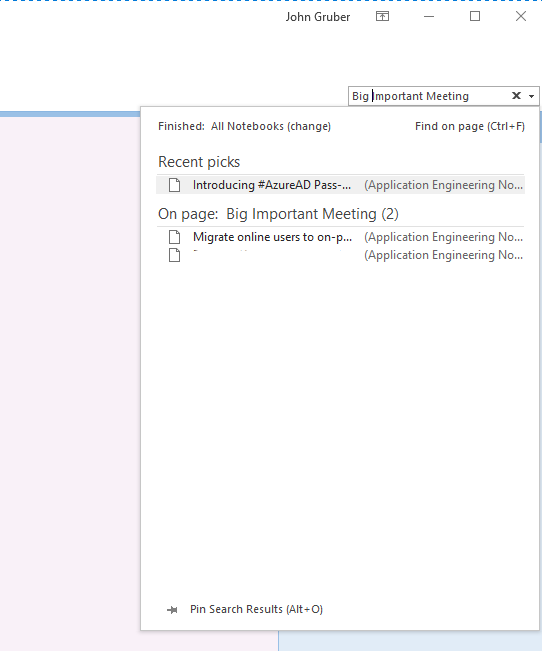Select Pin Search Results (Alt+O)
542x651 pixels.
256,609
